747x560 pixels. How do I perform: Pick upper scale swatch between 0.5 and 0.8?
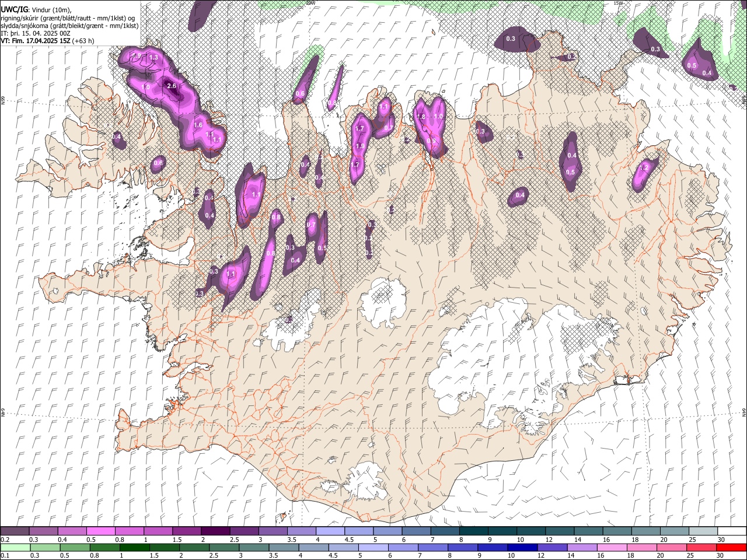tap(100, 531)
